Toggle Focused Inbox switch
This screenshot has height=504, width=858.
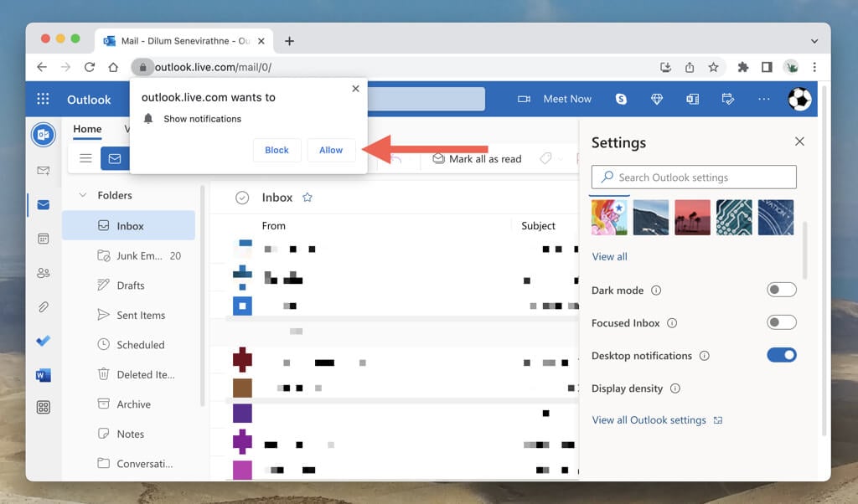click(x=782, y=322)
